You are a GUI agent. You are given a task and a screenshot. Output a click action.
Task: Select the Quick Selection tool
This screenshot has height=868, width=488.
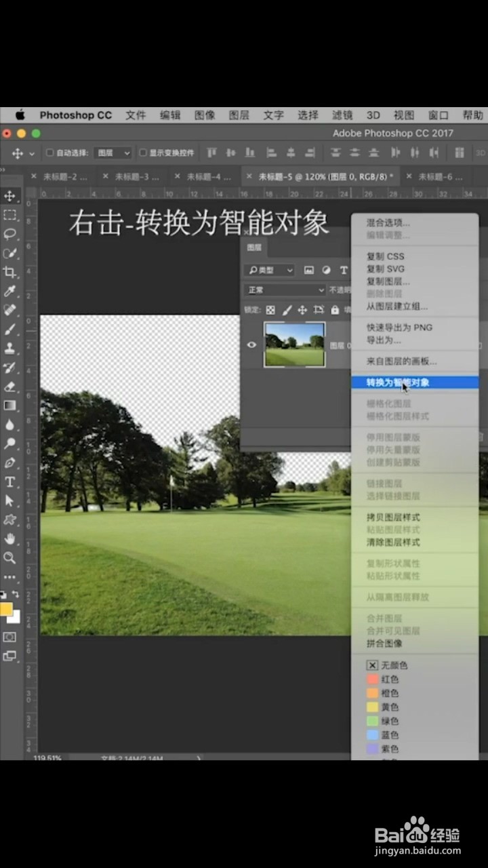9,253
